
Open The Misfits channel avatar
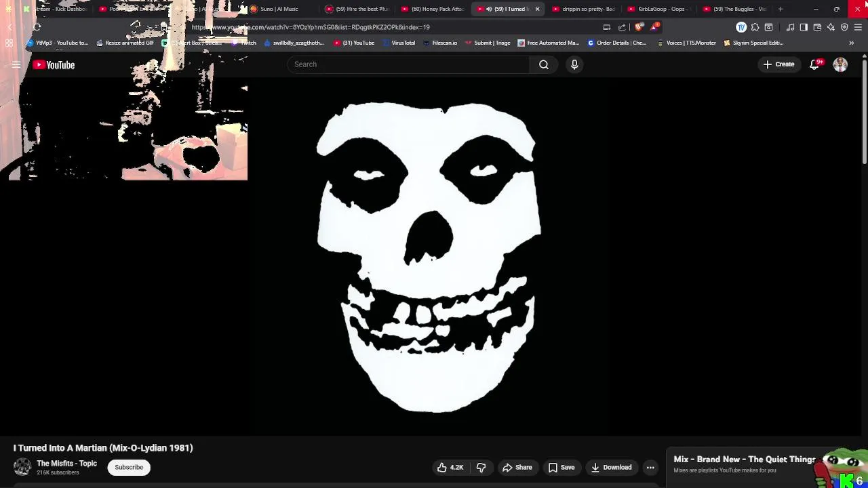tap(22, 467)
